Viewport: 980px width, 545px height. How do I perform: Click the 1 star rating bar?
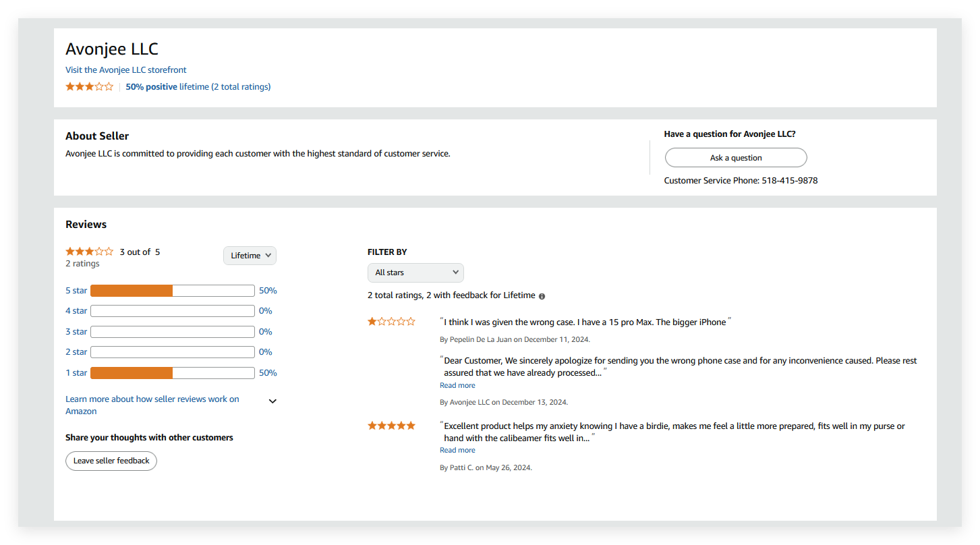pyautogui.click(x=172, y=373)
